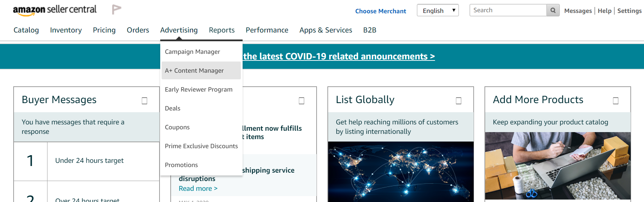This screenshot has width=644, height=202.
Task: Select Deals from Advertising menu
Action: click(201, 108)
